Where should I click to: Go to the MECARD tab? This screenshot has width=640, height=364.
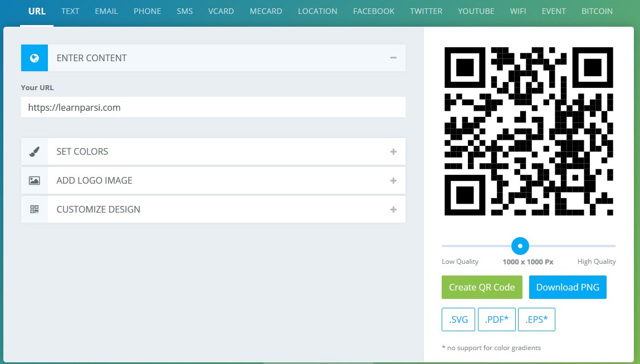[266, 12]
